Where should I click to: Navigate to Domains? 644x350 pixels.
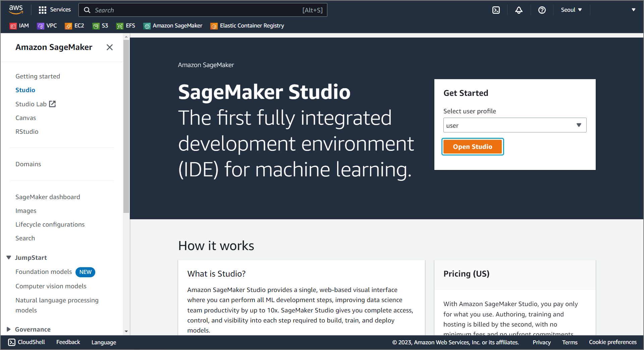tap(28, 164)
